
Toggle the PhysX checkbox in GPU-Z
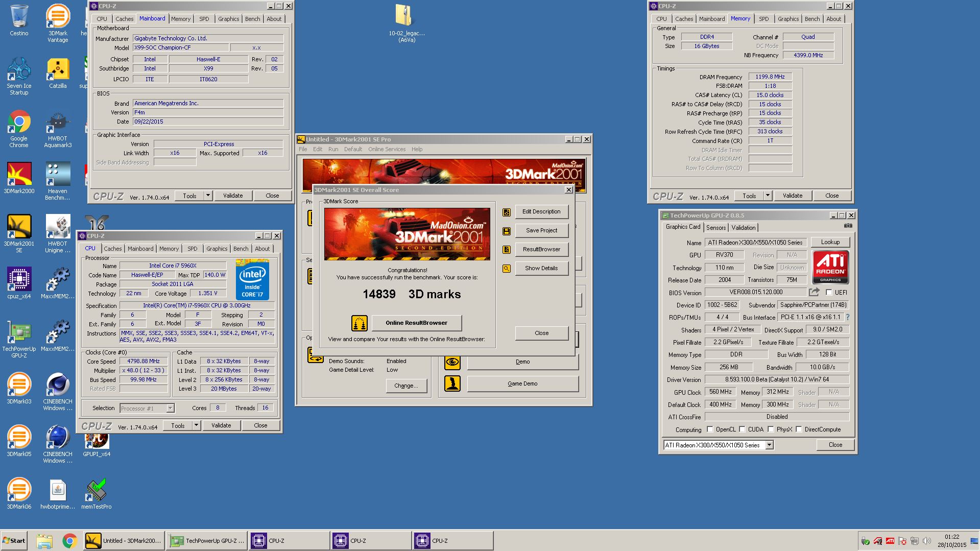(771, 429)
